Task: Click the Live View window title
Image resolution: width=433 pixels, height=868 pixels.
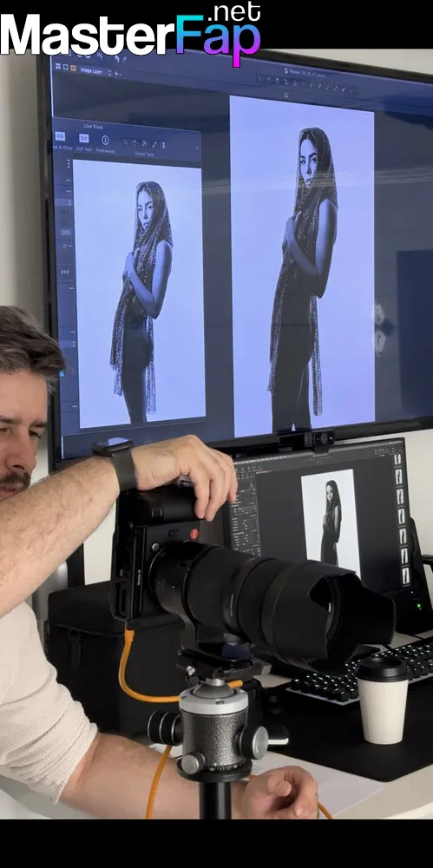Action: tap(93, 126)
